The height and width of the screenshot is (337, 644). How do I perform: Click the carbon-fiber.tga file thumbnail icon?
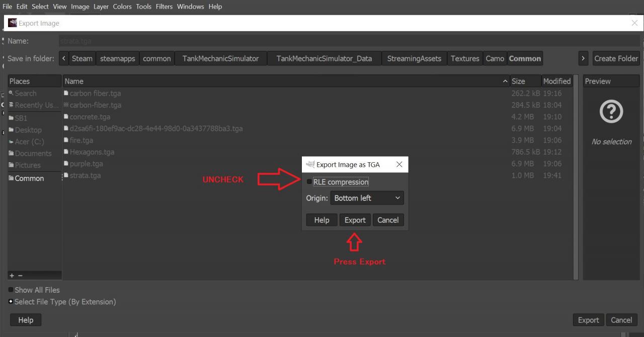pos(66,105)
